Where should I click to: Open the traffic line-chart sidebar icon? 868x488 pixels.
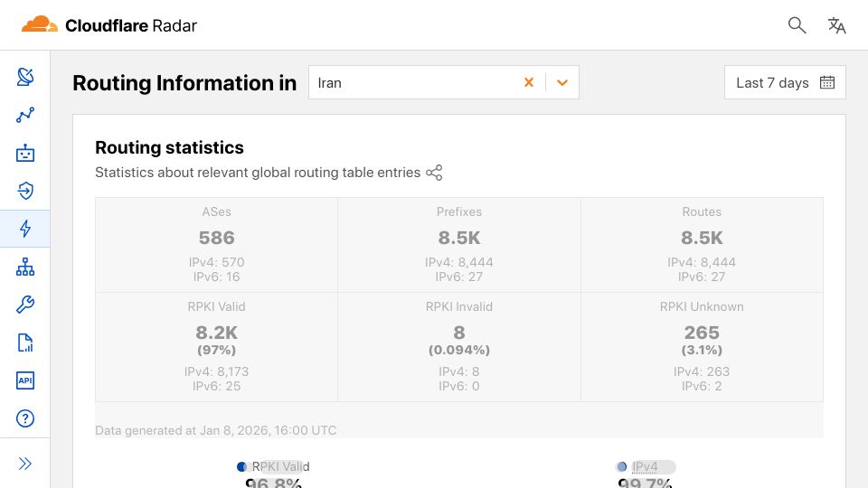25,115
